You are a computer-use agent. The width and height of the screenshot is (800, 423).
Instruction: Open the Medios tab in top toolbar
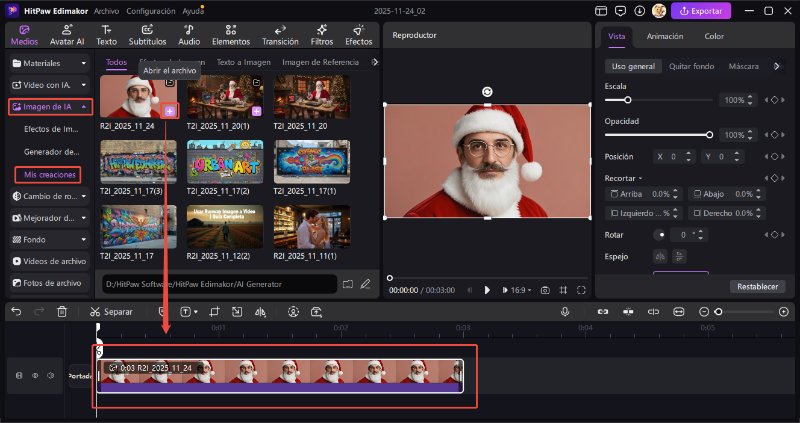tap(24, 35)
